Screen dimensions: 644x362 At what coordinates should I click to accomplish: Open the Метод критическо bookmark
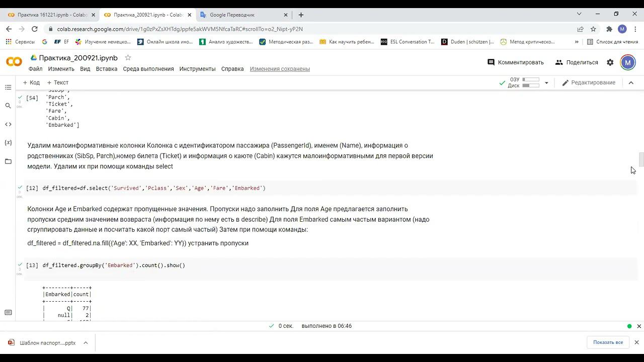(x=528, y=42)
